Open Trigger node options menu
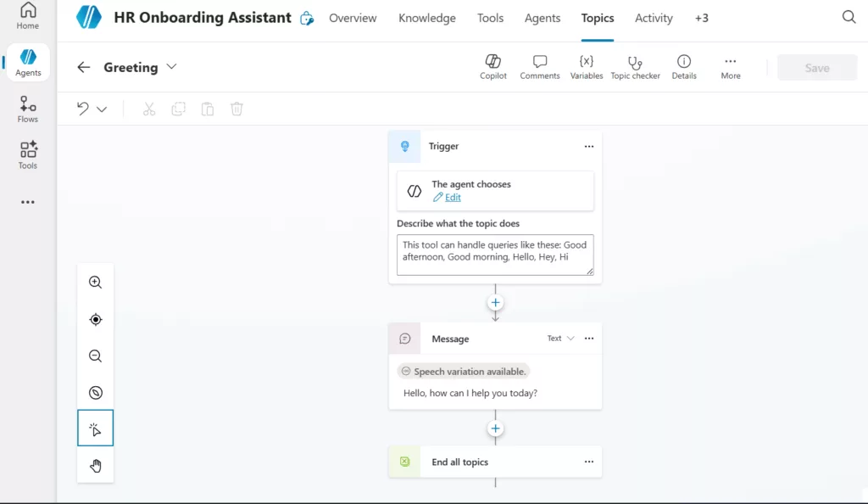Viewport: 868px width, 504px height. 589,147
